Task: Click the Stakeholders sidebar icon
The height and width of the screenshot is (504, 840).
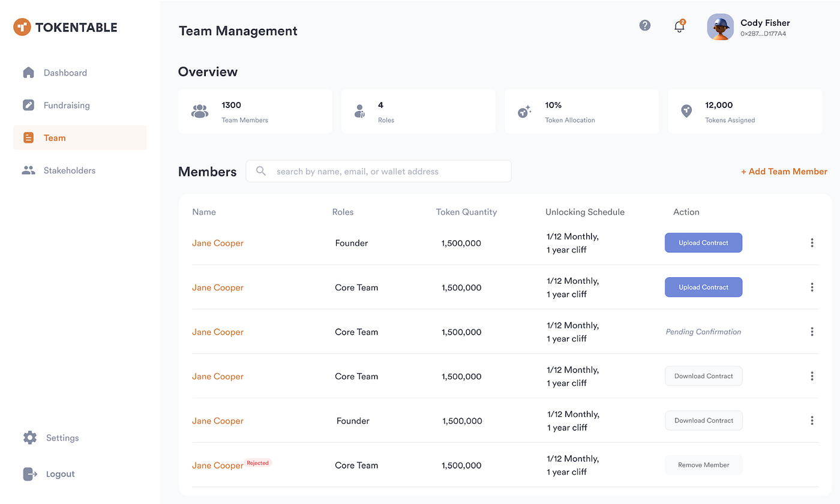Action: point(28,170)
